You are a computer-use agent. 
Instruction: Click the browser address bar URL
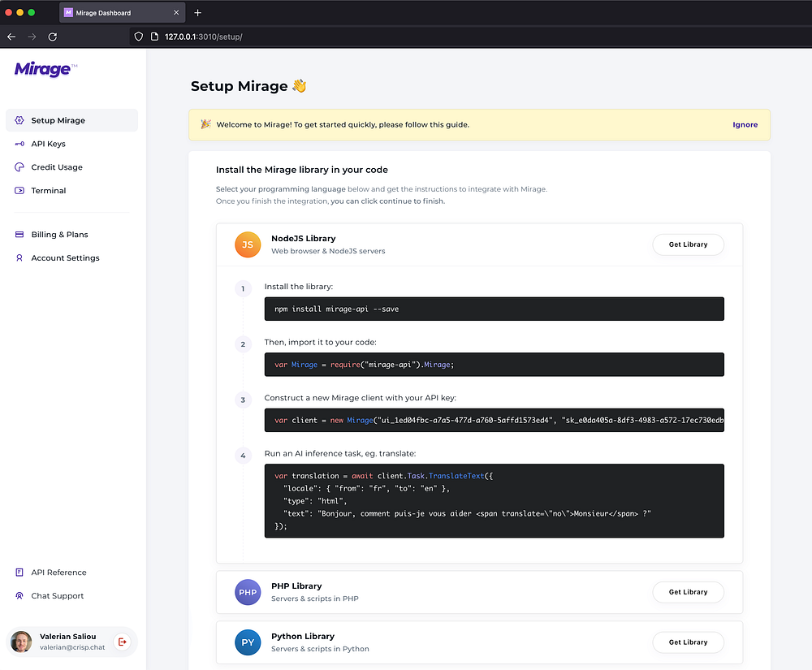[203, 37]
